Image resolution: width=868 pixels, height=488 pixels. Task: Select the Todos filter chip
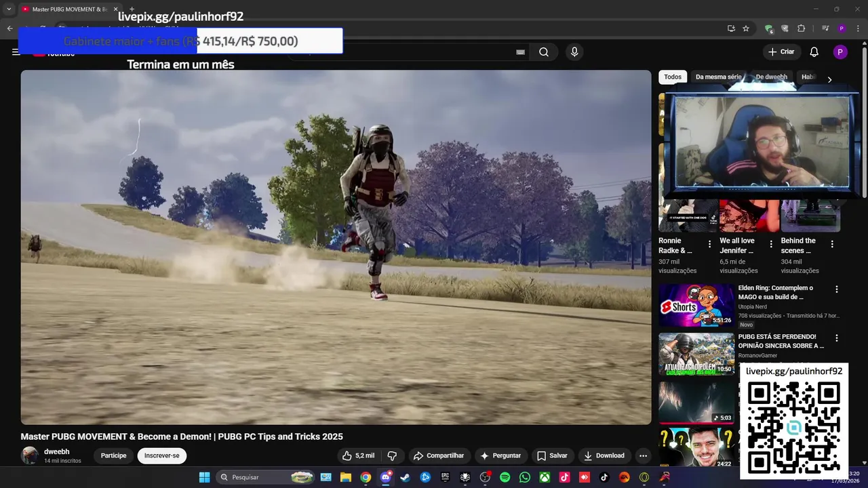point(673,77)
